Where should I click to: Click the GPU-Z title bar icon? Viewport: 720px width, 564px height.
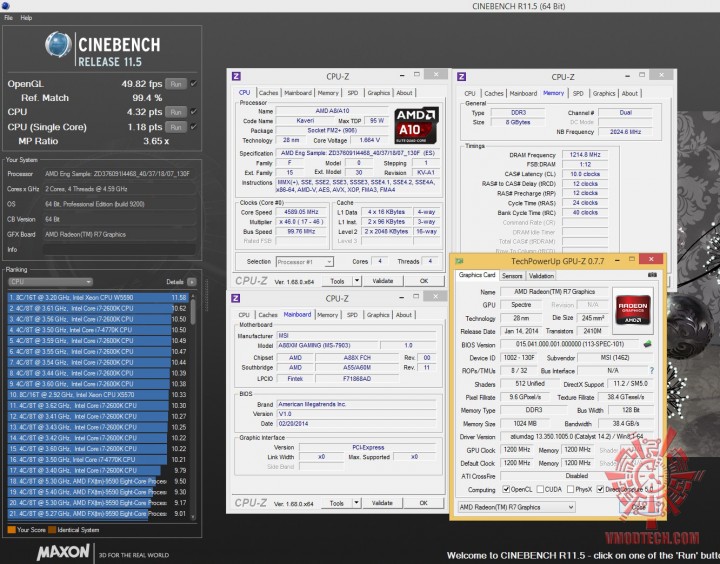pyautogui.click(x=459, y=261)
